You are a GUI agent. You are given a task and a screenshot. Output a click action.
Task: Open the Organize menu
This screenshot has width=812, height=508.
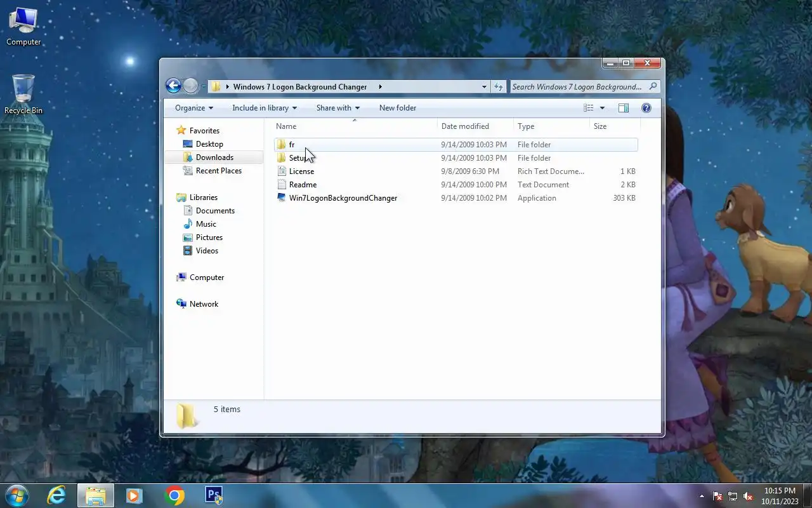click(x=194, y=108)
